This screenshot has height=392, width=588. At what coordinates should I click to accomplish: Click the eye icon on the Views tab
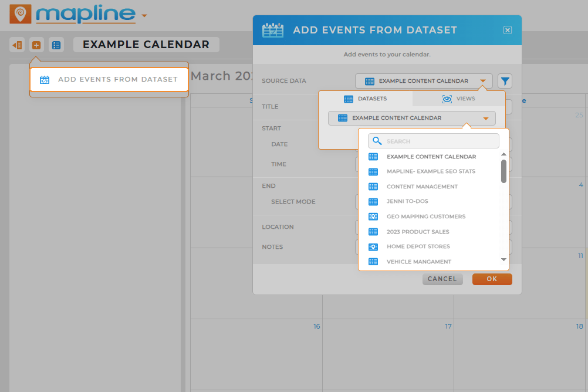pos(447,99)
